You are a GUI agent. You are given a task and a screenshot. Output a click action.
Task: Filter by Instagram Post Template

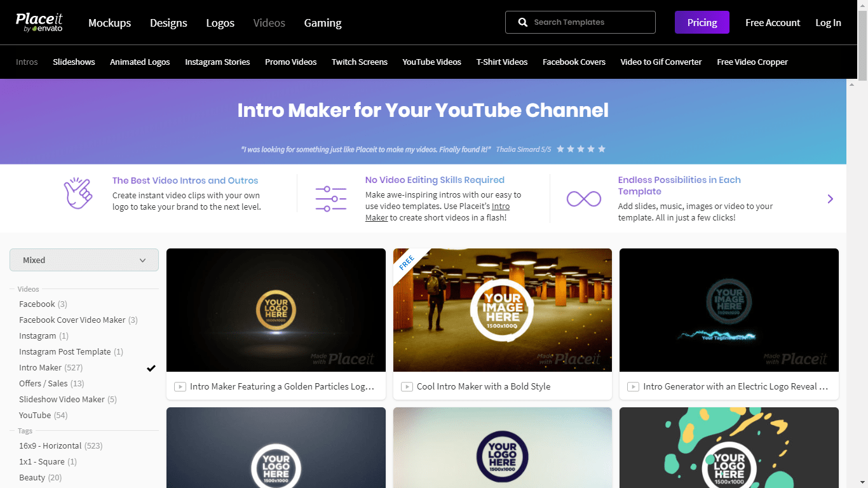[x=71, y=352]
